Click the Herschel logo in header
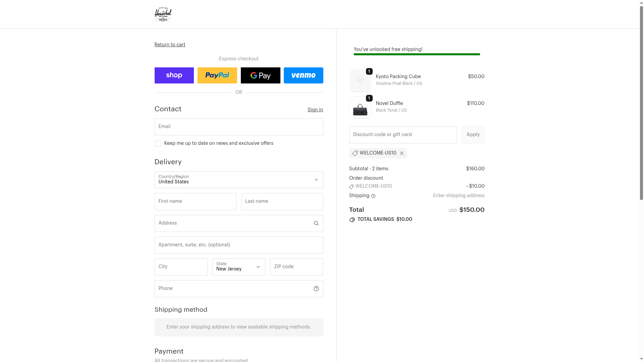This screenshot has height=362, width=644. 163,14
